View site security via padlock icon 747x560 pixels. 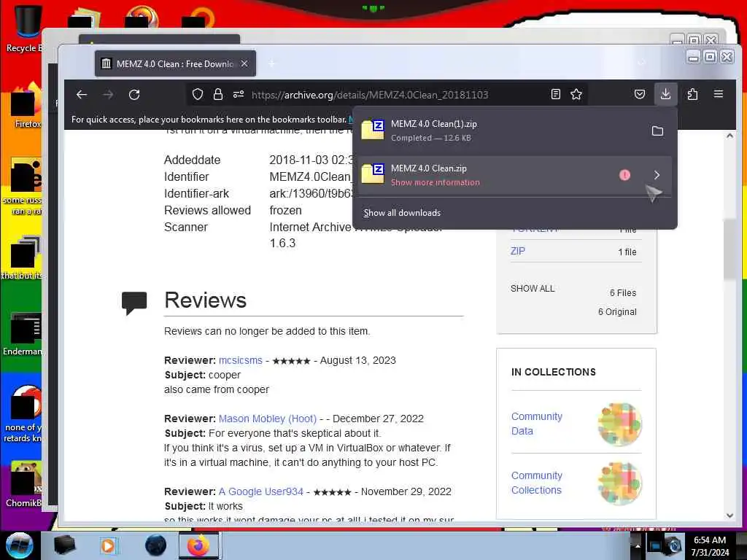[218, 94]
